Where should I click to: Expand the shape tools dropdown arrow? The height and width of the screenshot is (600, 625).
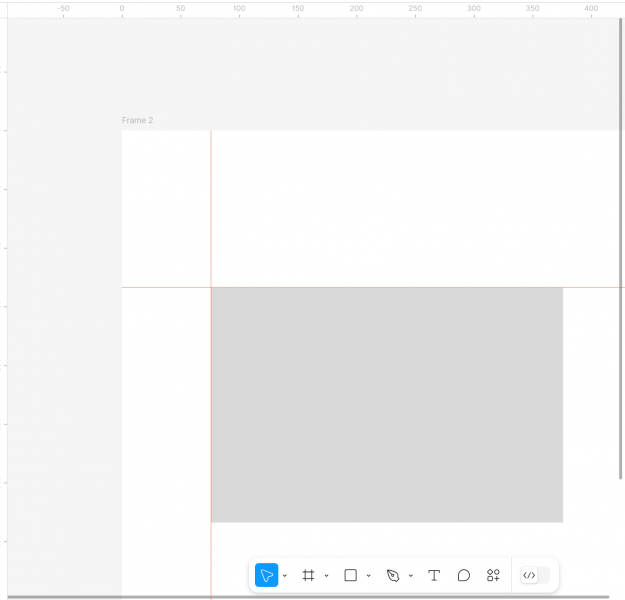[369, 575]
